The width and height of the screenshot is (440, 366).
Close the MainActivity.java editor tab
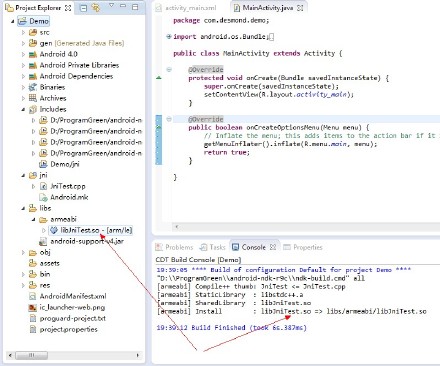coord(300,8)
